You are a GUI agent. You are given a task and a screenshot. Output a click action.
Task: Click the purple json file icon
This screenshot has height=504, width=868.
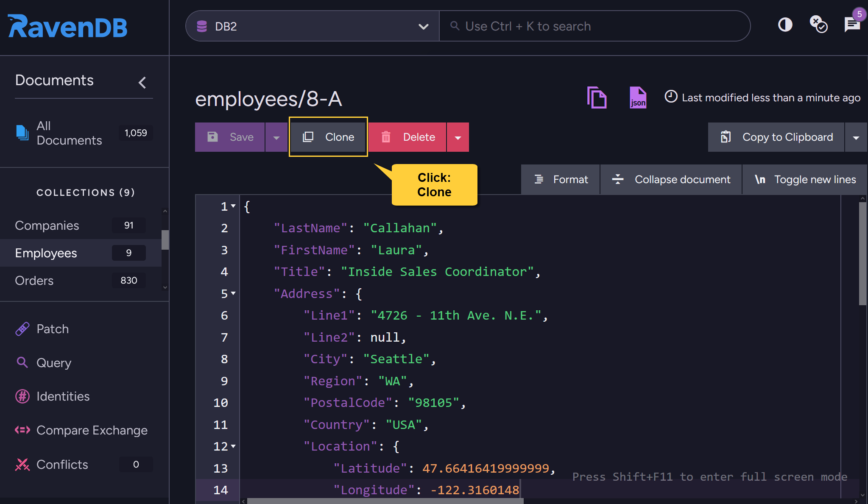click(638, 97)
